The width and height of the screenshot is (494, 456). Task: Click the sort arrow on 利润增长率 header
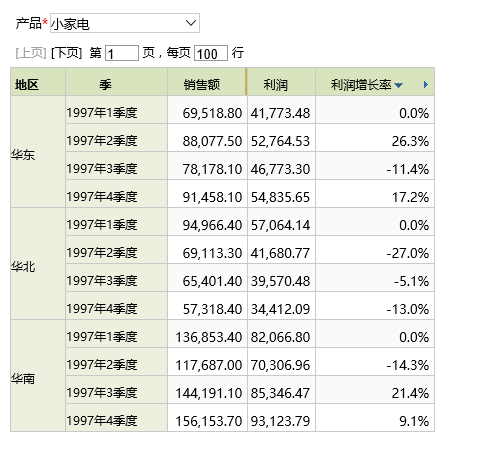[398, 85]
